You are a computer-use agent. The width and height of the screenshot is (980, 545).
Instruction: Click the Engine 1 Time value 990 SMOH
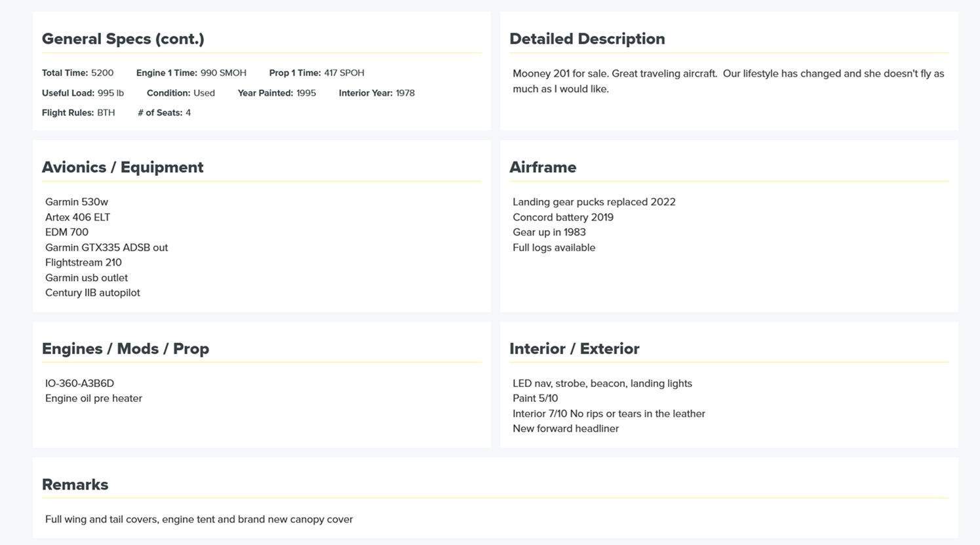point(224,73)
